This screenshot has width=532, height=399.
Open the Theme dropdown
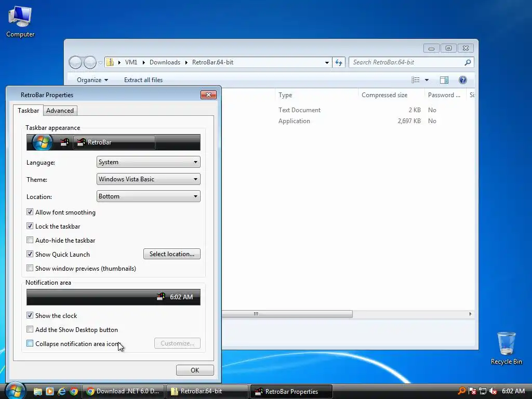[x=148, y=179]
